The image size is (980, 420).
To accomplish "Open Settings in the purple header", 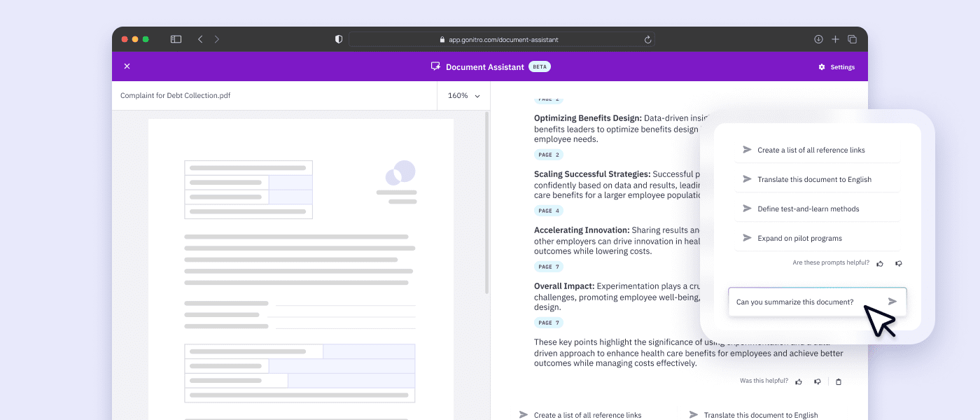I will tap(836, 67).
